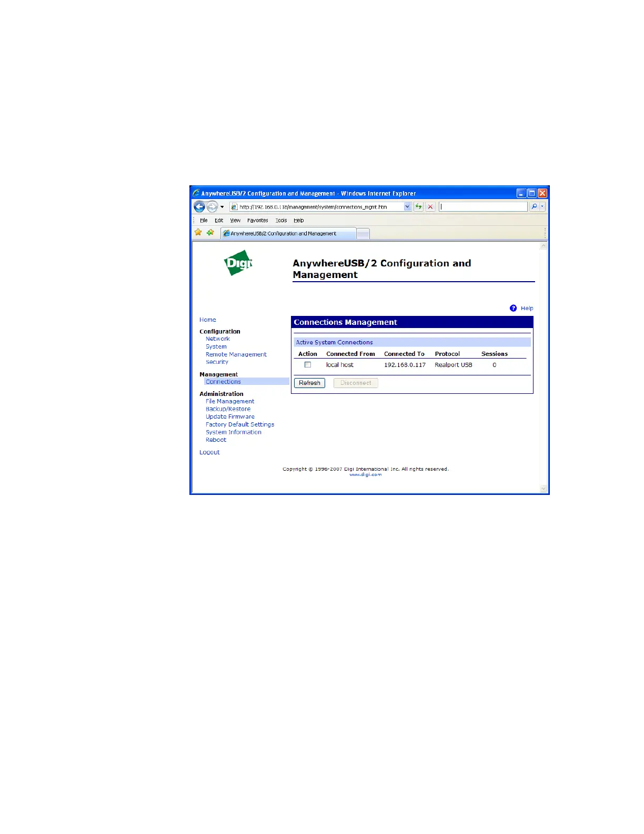Click the Disconnect button
The height and width of the screenshot is (834, 644).
pyautogui.click(x=356, y=383)
